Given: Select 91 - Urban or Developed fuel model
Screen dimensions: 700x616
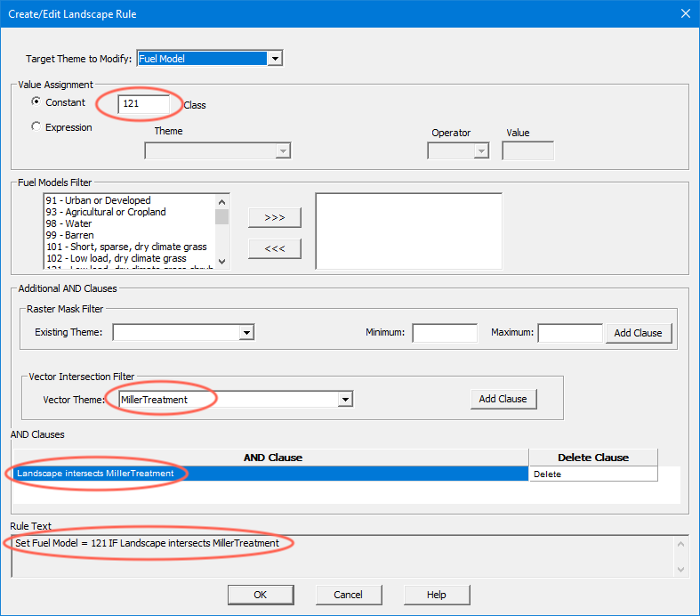Looking at the screenshot, I should [98, 200].
